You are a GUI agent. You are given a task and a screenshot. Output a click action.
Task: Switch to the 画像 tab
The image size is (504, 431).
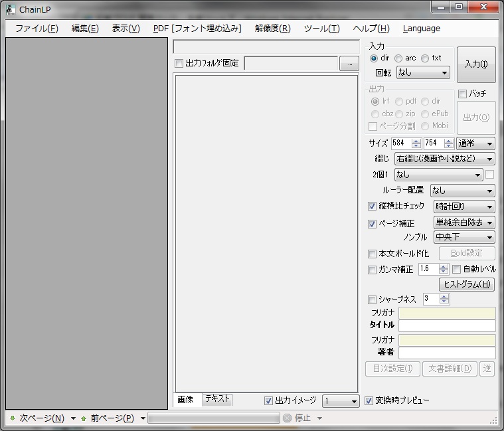(x=187, y=400)
